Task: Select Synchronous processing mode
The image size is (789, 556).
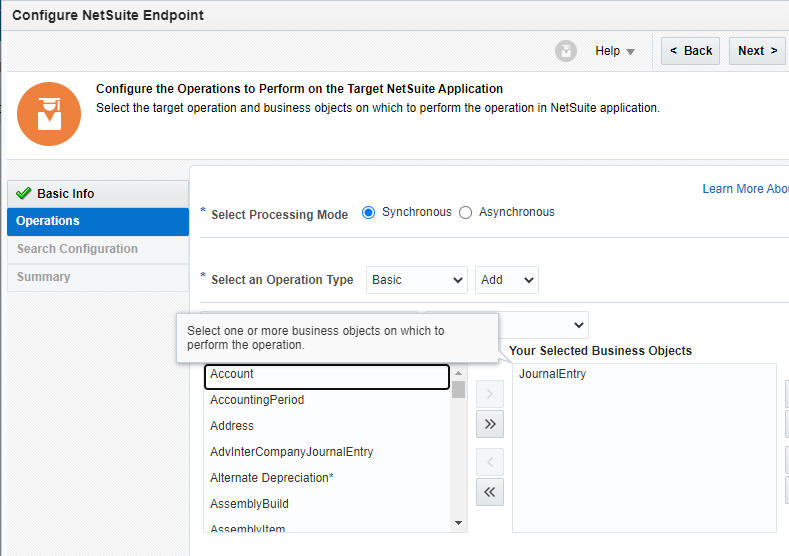Action: (368, 212)
